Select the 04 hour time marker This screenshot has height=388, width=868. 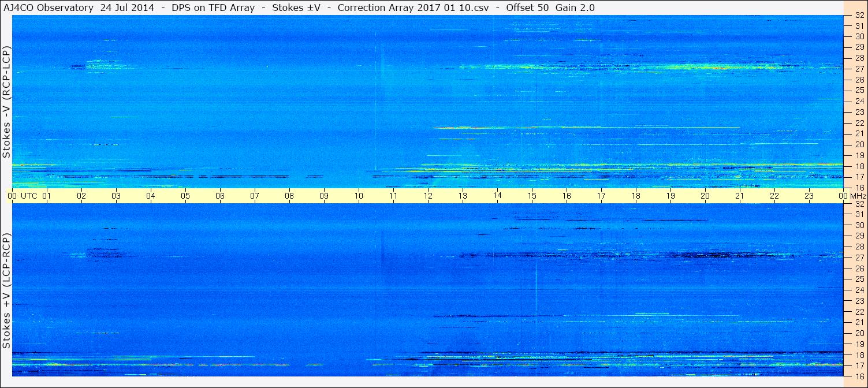point(151,196)
